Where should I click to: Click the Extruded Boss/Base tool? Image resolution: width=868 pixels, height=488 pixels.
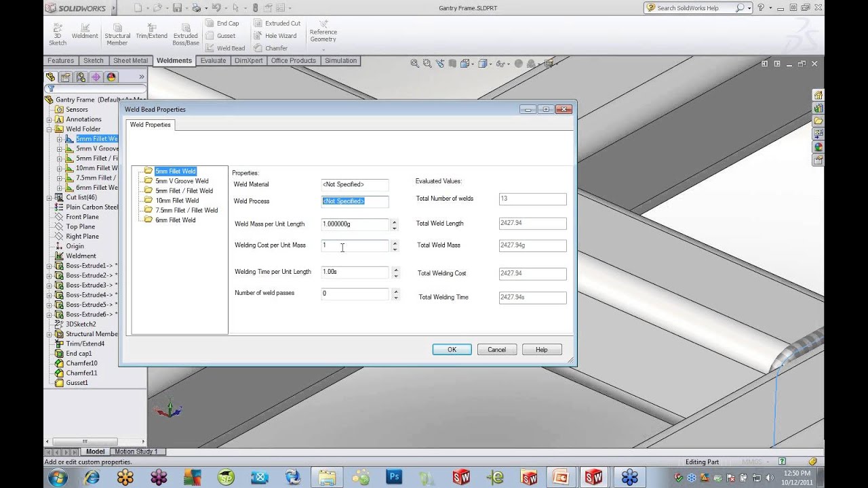pos(186,33)
